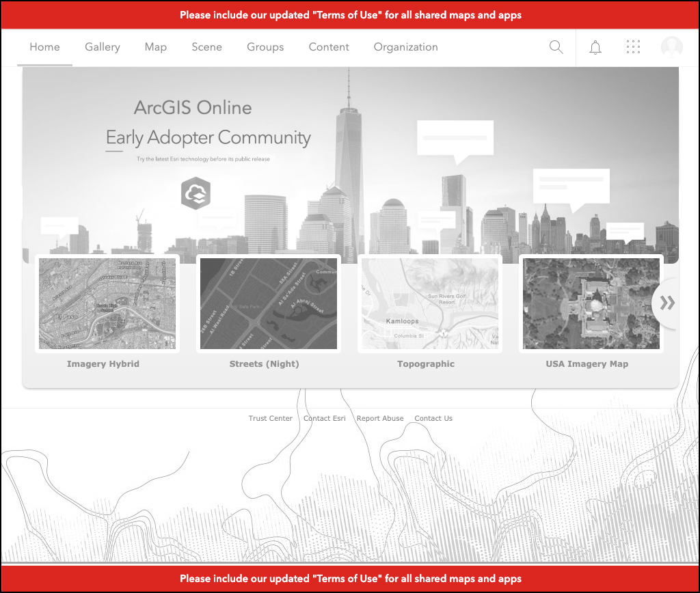700x593 pixels.
Task: Click the USA Imagery Map caption
Action: pyautogui.click(x=587, y=363)
